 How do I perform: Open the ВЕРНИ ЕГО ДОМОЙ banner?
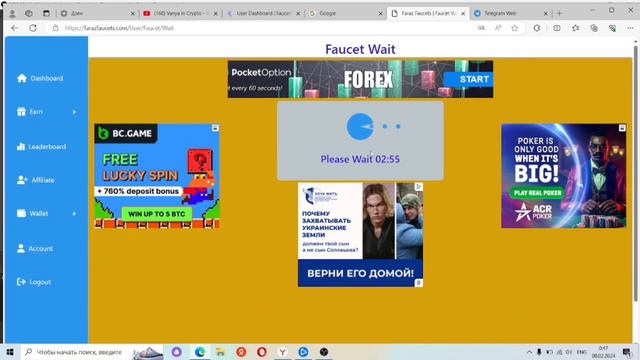pos(360,273)
